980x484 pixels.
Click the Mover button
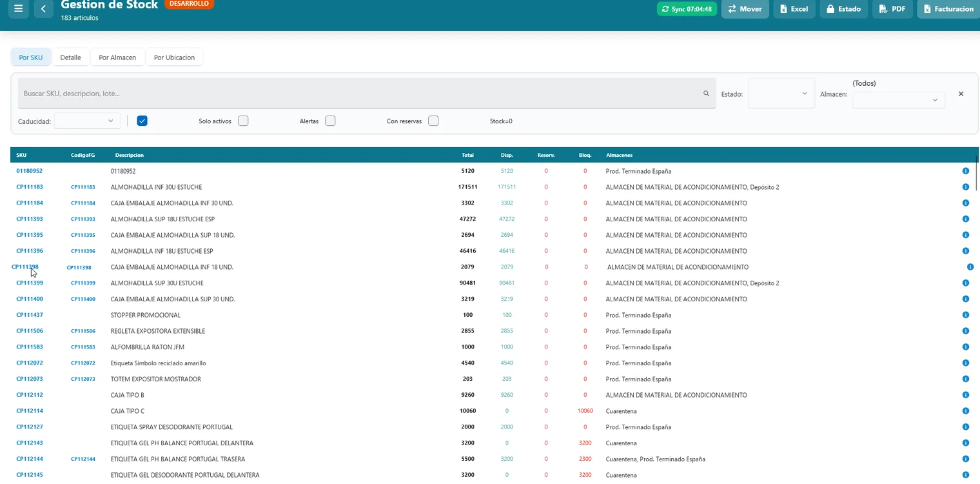pos(745,9)
